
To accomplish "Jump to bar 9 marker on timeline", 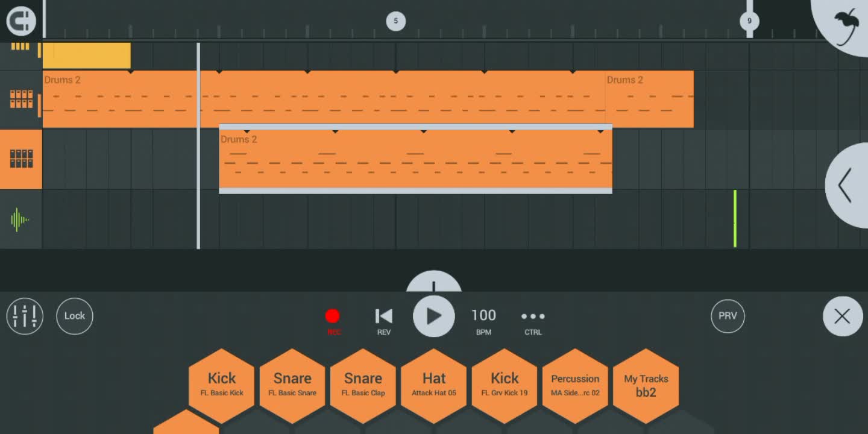I will tap(749, 21).
